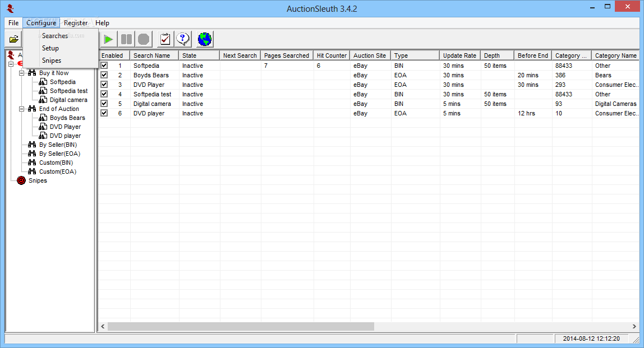Image resolution: width=644 pixels, height=348 pixels.
Task: Click the 'Bears' category name cell
Action: [x=603, y=75]
